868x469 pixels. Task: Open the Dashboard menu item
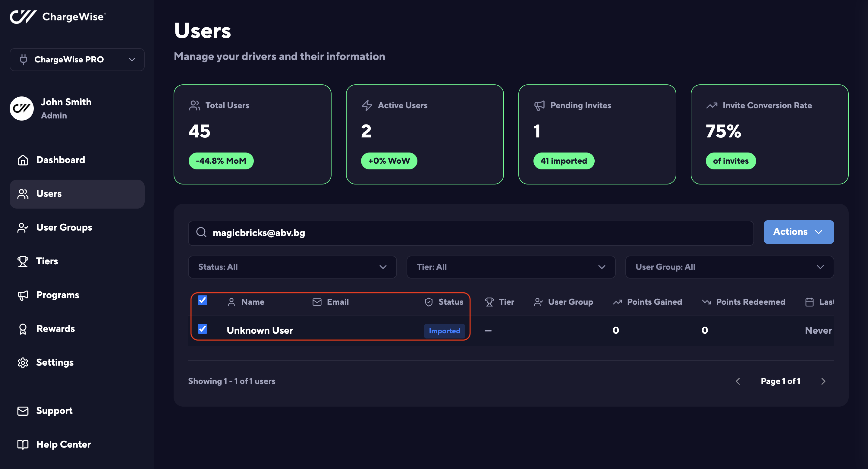(61, 160)
